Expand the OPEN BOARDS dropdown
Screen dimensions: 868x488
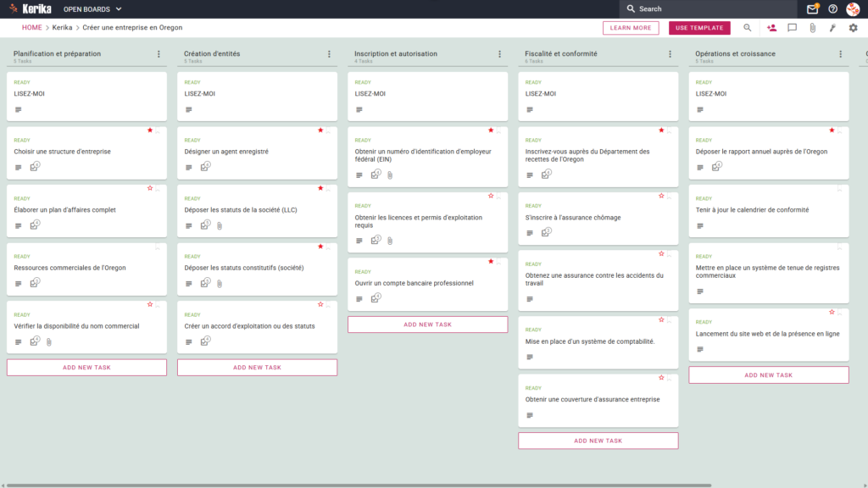point(92,8)
